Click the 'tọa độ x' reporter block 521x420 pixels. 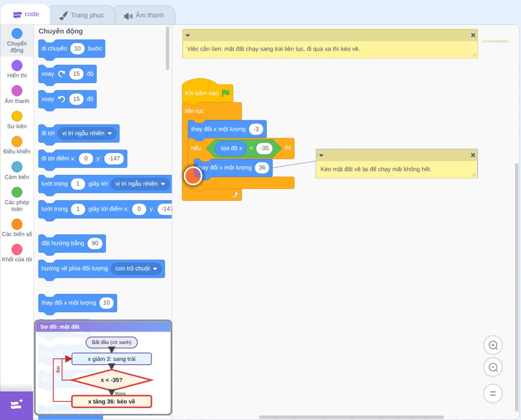click(231, 148)
